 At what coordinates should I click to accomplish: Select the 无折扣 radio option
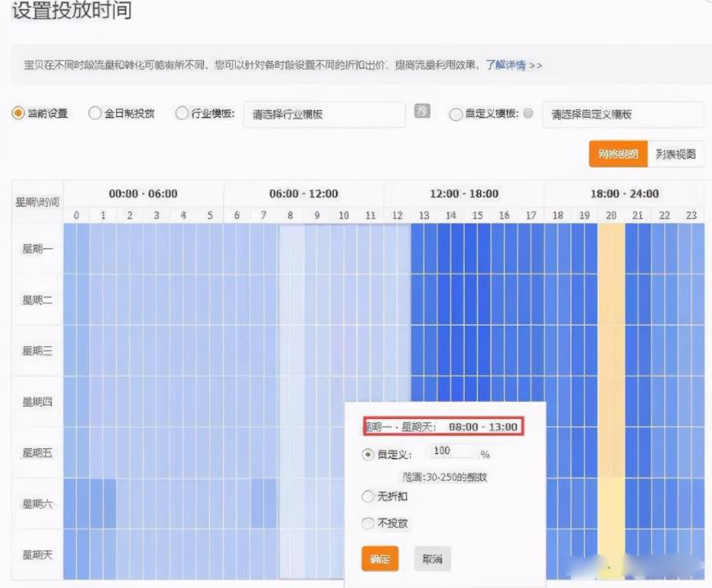coord(367,497)
